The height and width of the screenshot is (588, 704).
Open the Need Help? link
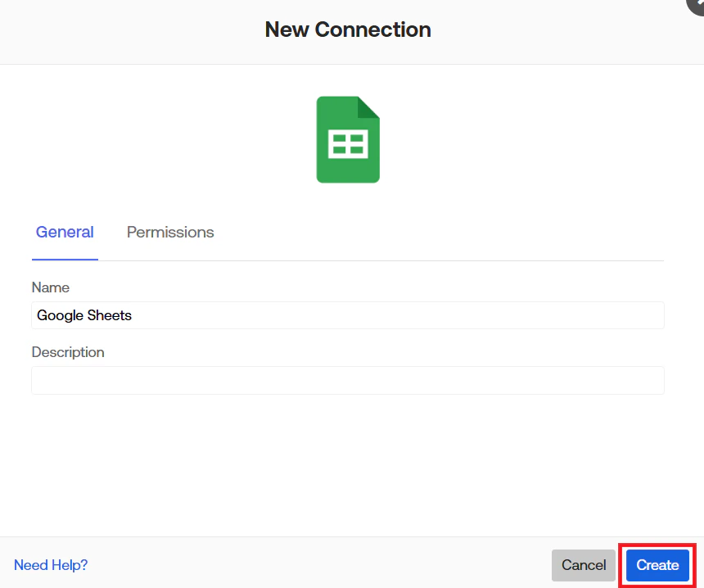51,564
